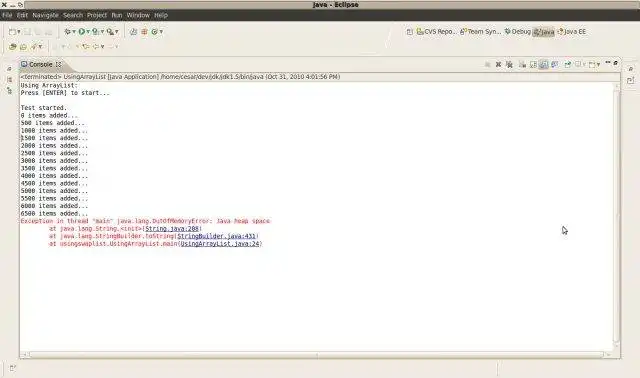Expand the External Tools dropdown arrow
This screenshot has width=640, height=378.
click(117, 32)
